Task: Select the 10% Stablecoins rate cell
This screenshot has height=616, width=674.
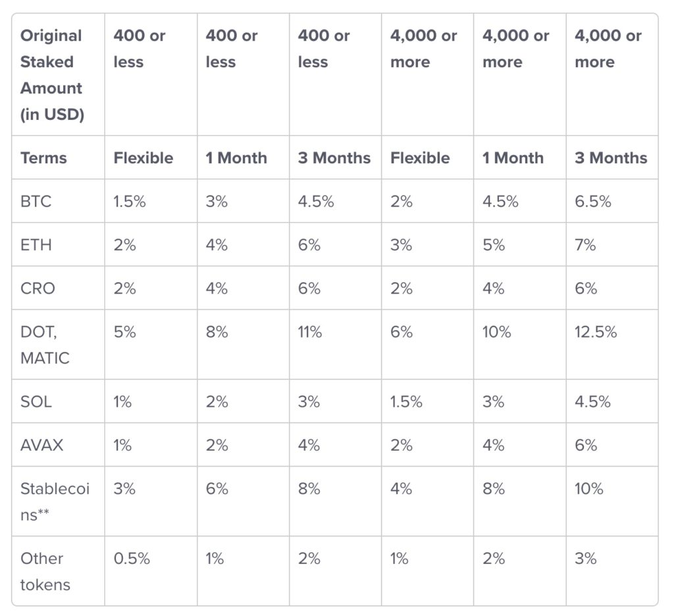Action: coord(589,488)
